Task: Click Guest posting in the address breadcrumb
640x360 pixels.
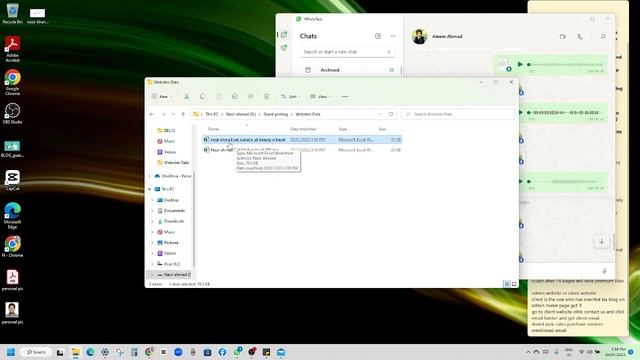Action: [276, 114]
